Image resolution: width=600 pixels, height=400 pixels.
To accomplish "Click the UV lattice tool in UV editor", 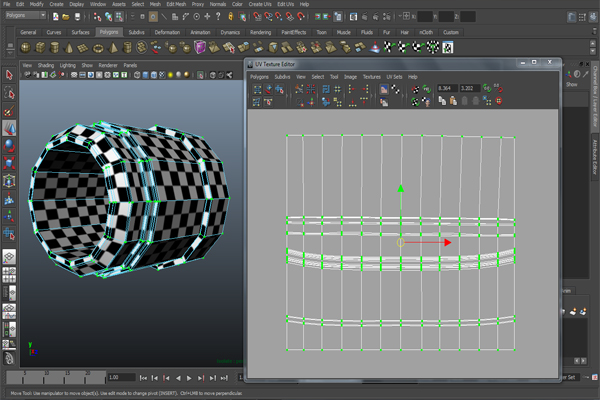I will point(257,90).
